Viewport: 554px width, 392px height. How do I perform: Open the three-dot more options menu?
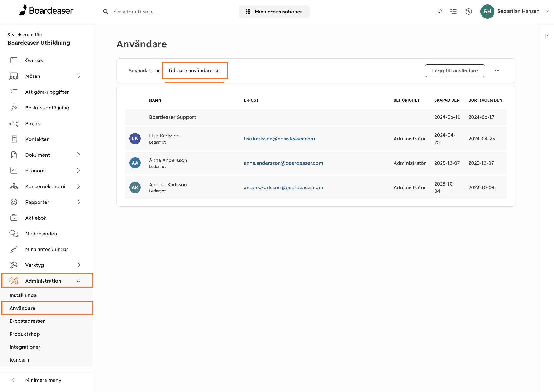(497, 71)
